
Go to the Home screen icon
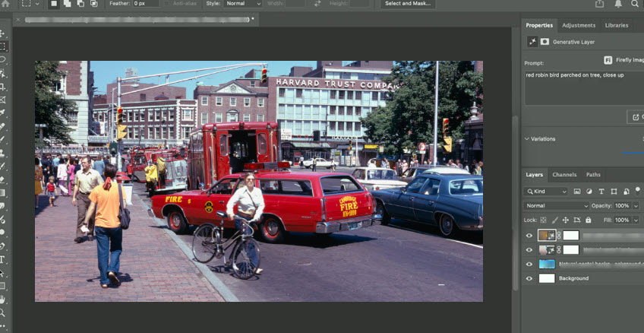pyautogui.click(x=5, y=4)
